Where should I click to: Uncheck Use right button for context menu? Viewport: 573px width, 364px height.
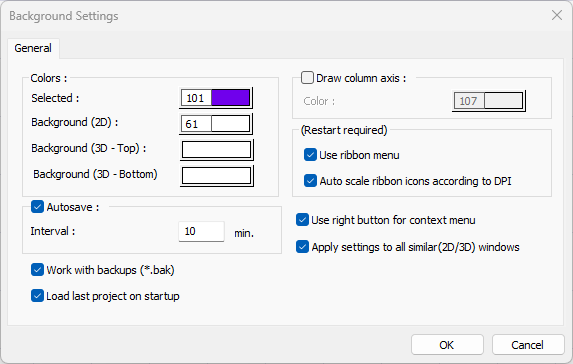pyautogui.click(x=302, y=220)
